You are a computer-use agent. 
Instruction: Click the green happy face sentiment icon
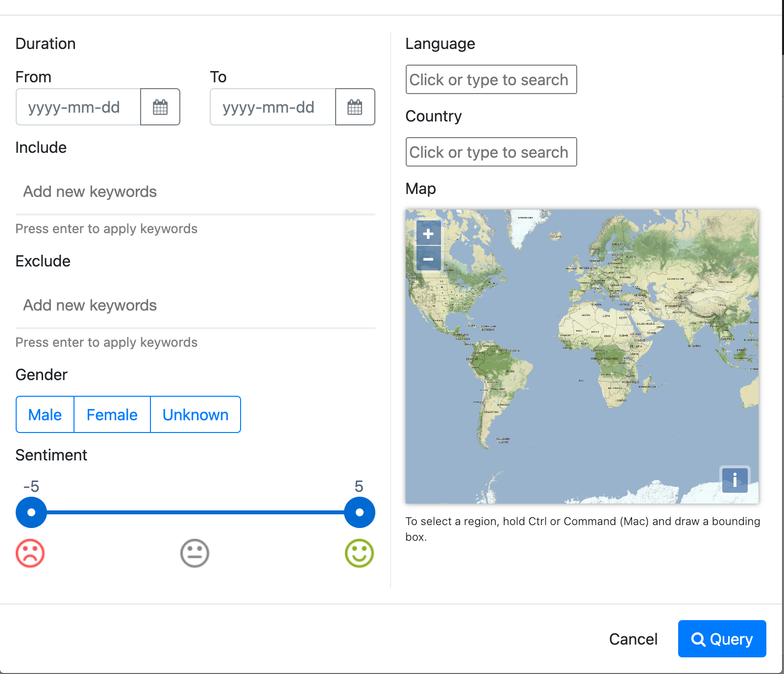coord(359,554)
